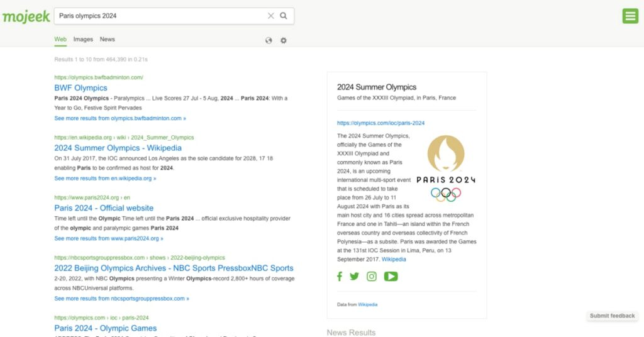Viewport: 644px width, 337px height.
Task: Click the Mojeek logo
Action: [25, 16]
